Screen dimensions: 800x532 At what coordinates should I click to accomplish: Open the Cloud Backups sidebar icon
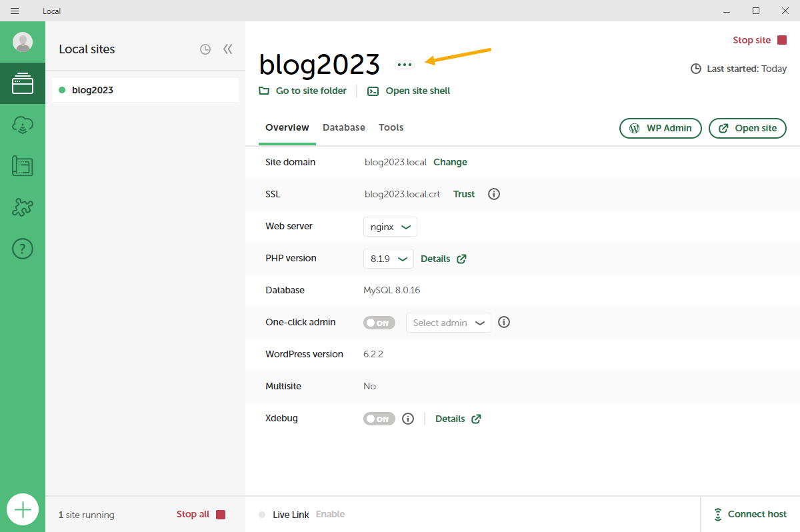click(23, 125)
